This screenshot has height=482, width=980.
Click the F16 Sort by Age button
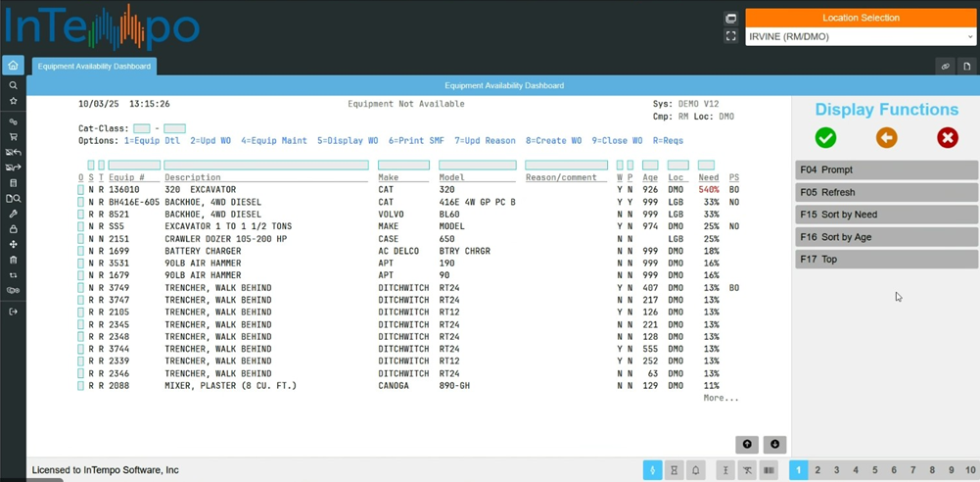click(886, 237)
